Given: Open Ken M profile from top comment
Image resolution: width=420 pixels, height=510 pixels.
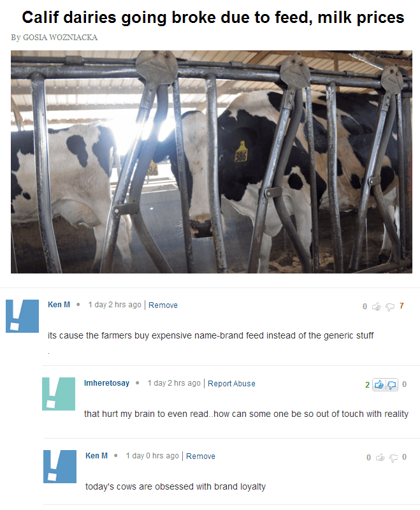Looking at the screenshot, I should (x=59, y=305).
